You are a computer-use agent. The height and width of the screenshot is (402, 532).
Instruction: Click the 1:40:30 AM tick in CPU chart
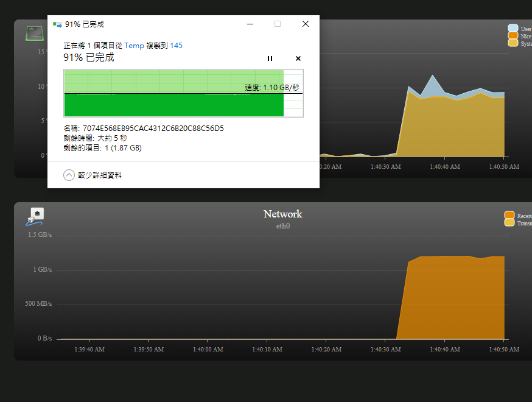pyautogui.click(x=385, y=167)
